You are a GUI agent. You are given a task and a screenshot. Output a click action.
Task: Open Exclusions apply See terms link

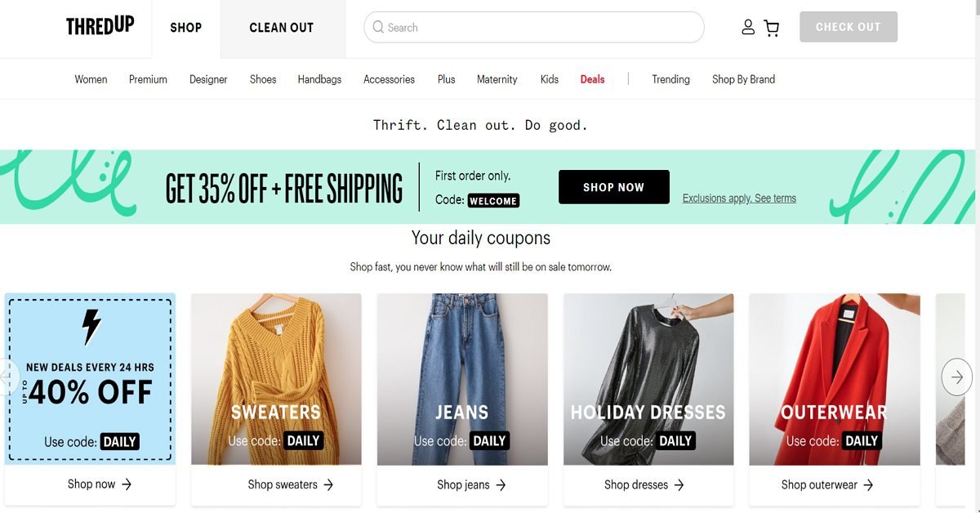point(739,198)
